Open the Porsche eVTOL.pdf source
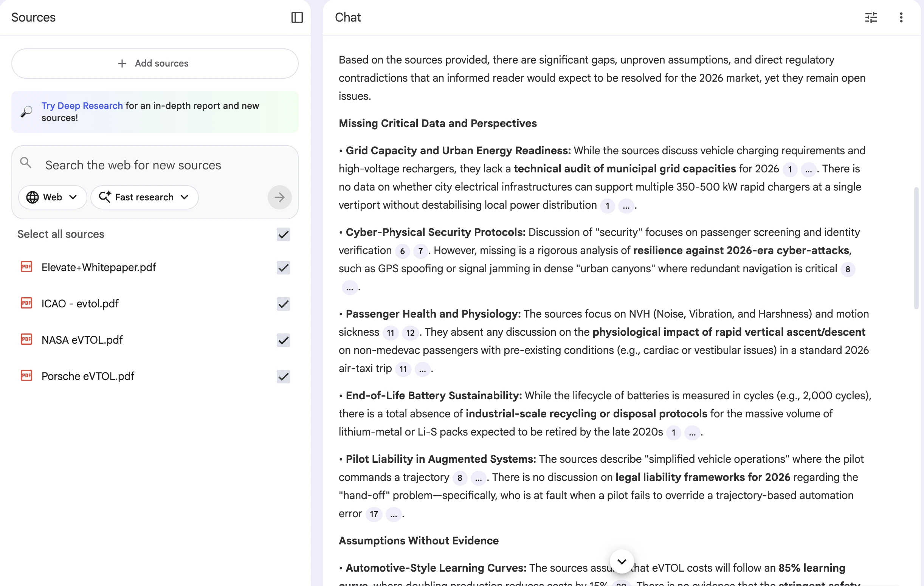 click(87, 376)
